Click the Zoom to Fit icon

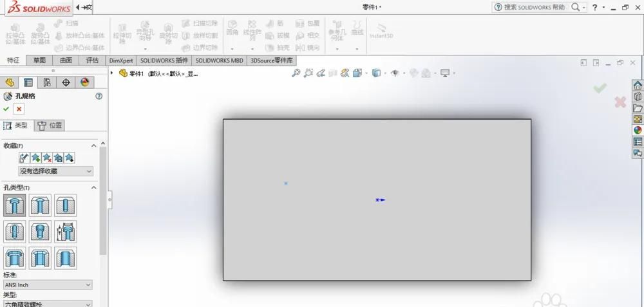tap(296, 73)
